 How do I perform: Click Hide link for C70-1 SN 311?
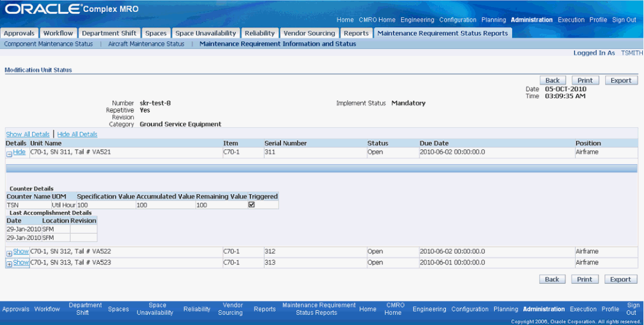(x=19, y=152)
